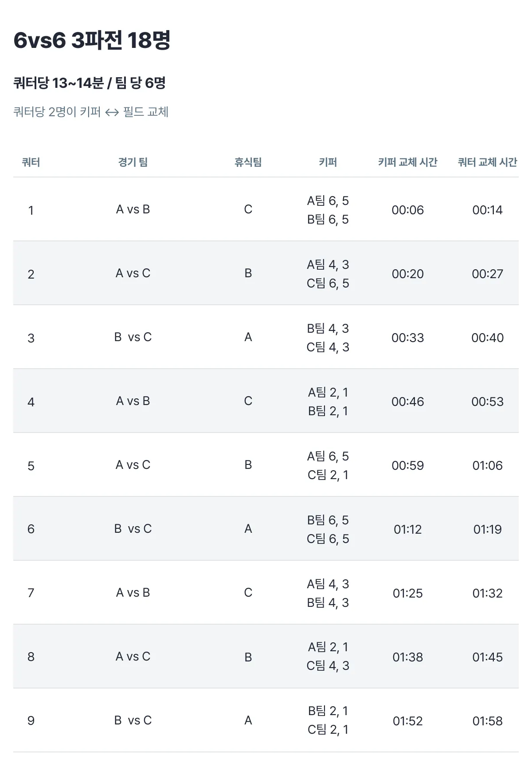Click the 키퍼 교체 시간 column header
The image size is (532, 779).
click(x=408, y=162)
